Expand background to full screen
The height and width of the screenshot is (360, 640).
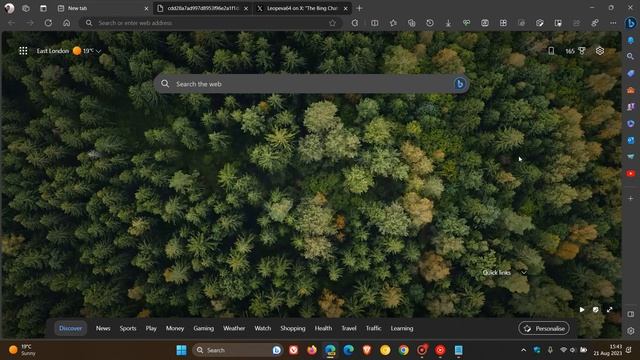(x=609, y=310)
